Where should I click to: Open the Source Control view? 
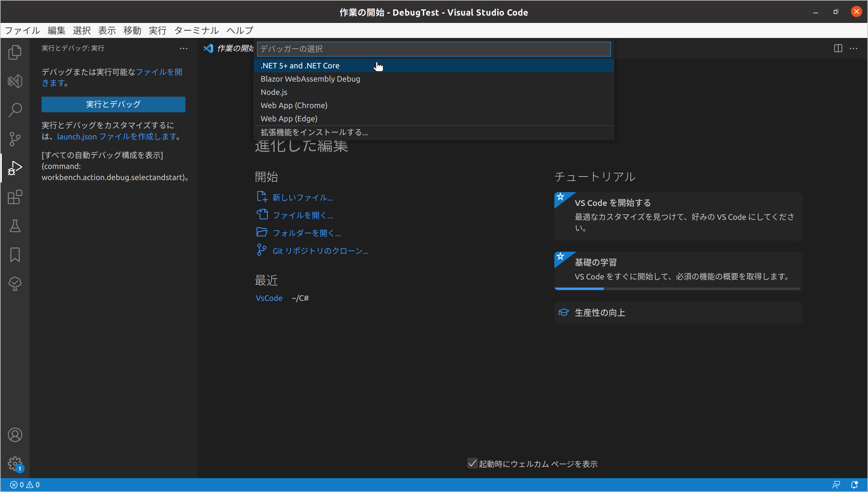coord(14,139)
